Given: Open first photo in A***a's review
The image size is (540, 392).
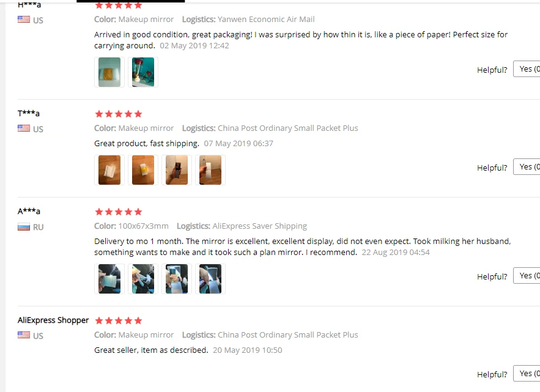Looking at the screenshot, I should coord(109,279).
